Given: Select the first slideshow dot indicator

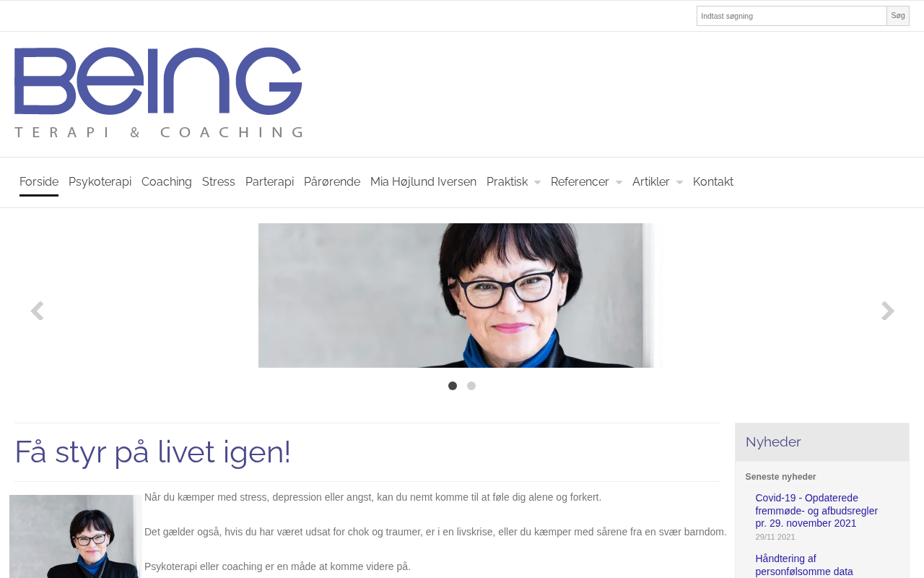Looking at the screenshot, I should click(x=453, y=386).
